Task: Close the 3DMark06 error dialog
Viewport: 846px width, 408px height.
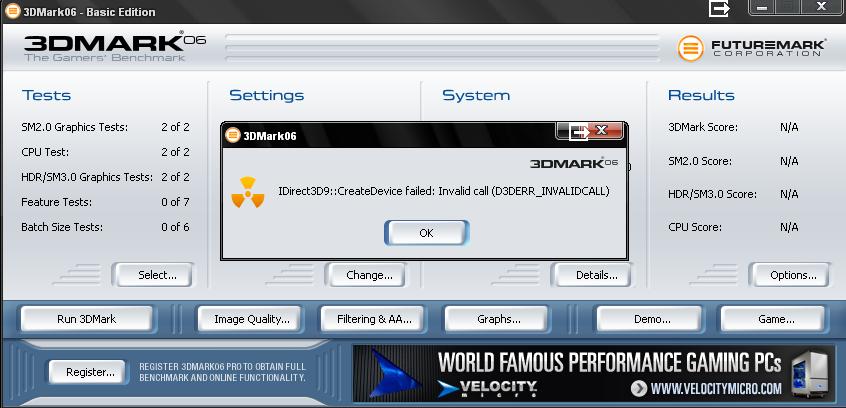Action: tap(602, 130)
